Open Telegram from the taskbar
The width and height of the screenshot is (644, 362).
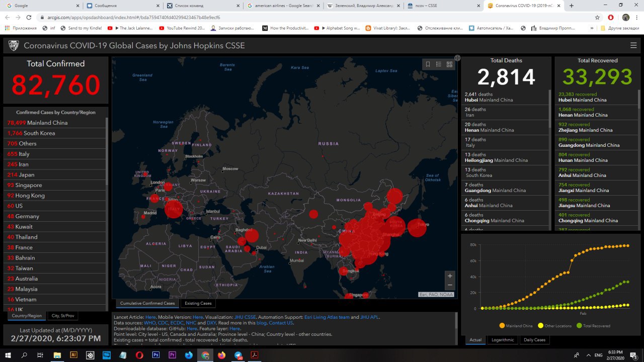pos(238,355)
